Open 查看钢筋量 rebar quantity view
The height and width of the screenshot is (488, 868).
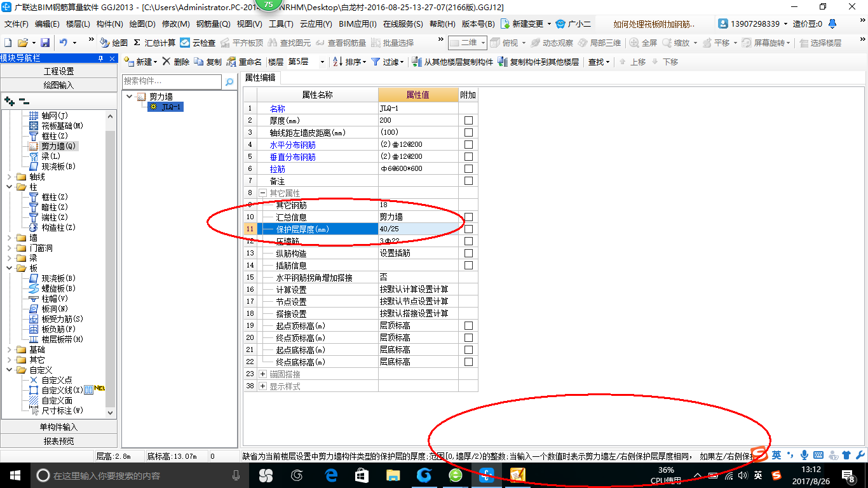(341, 43)
